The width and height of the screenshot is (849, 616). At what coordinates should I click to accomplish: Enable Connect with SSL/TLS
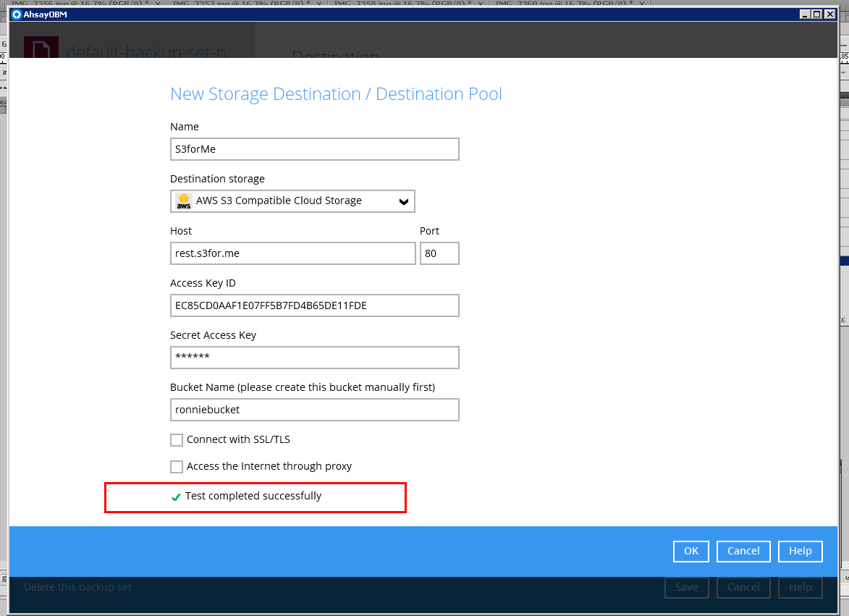(177, 440)
